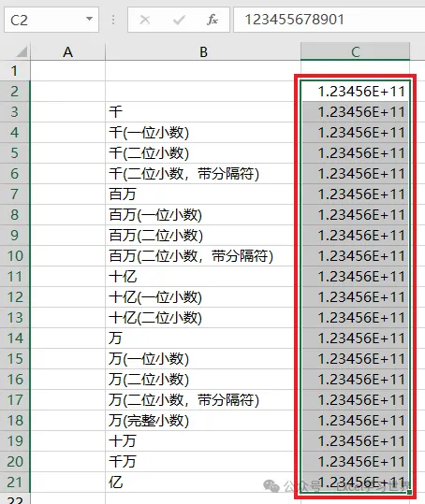Select row 7 header

[14, 194]
